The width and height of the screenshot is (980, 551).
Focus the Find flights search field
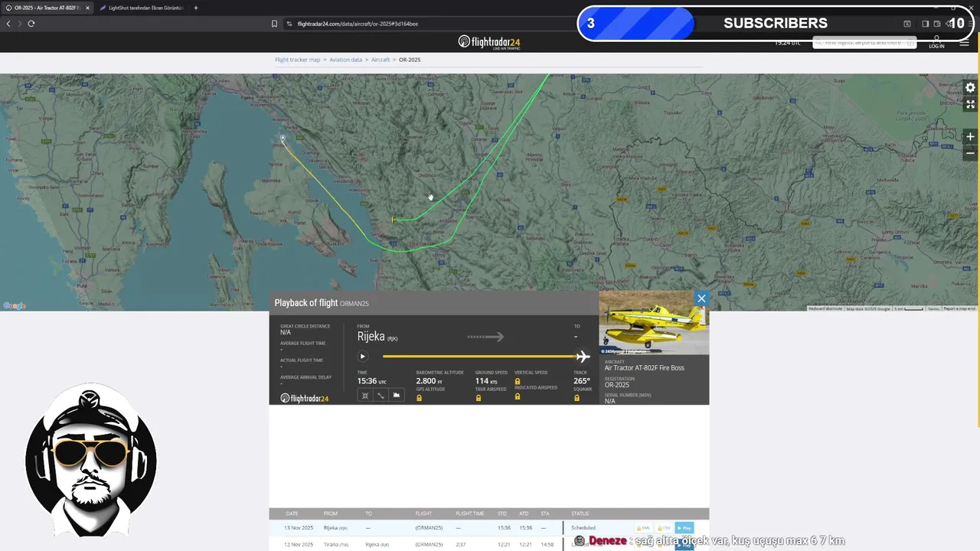(864, 43)
